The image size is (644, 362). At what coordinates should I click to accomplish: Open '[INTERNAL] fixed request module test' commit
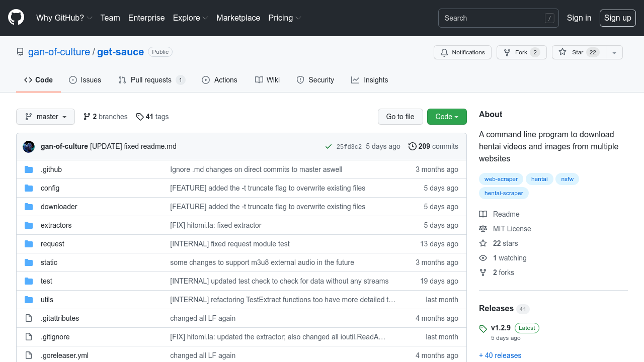point(230,244)
